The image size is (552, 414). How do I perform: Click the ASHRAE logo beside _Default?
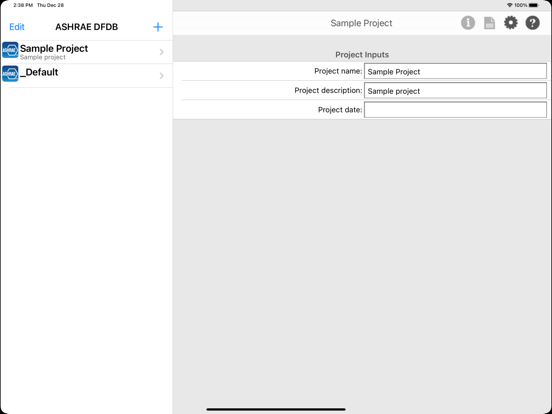(10, 74)
